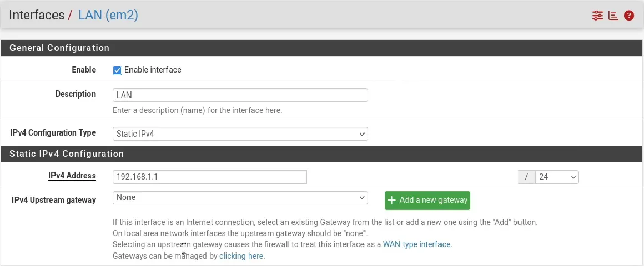Click the "Enable interface" checkbox label text
Screen dimensions: 644x266
click(x=153, y=70)
